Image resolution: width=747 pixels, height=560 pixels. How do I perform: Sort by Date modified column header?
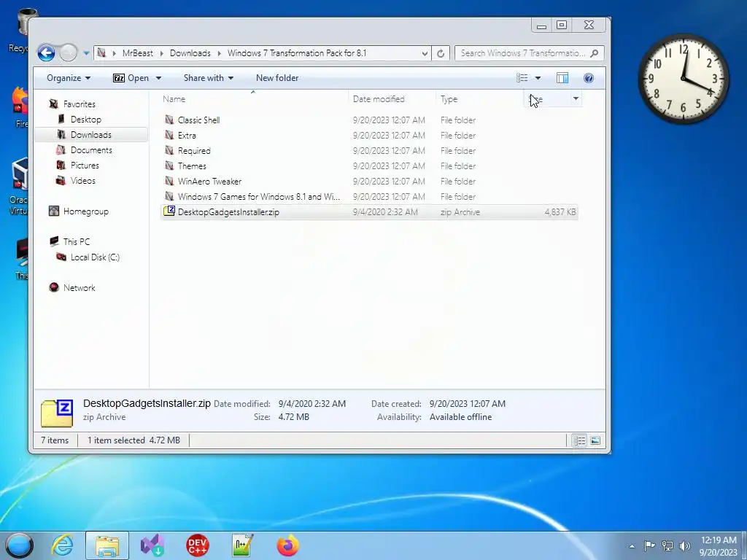tap(379, 99)
